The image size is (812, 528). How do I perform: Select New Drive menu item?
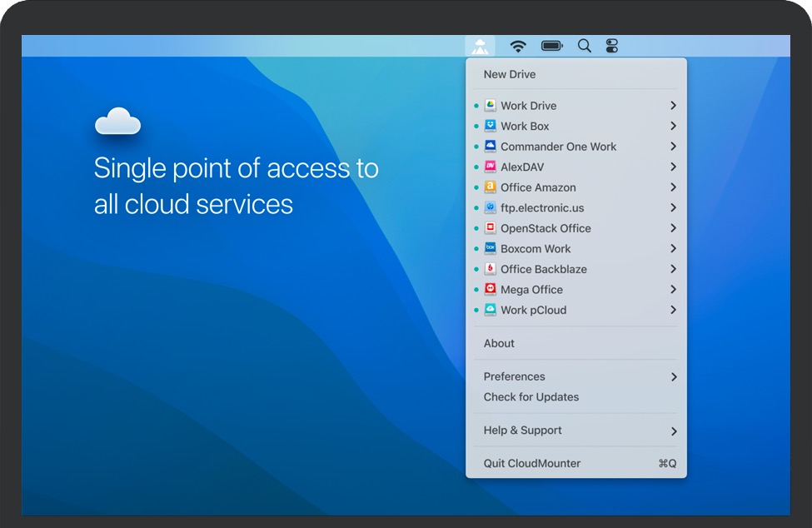[510, 74]
